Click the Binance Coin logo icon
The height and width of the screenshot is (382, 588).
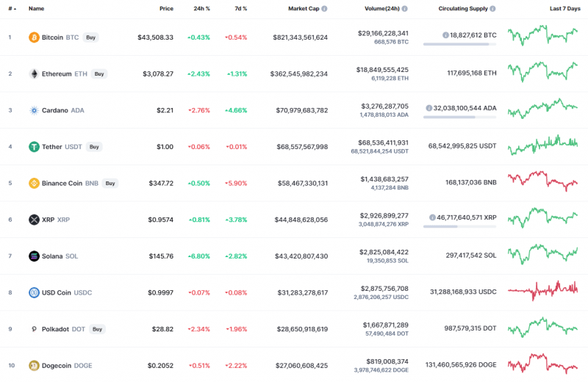coord(34,183)
